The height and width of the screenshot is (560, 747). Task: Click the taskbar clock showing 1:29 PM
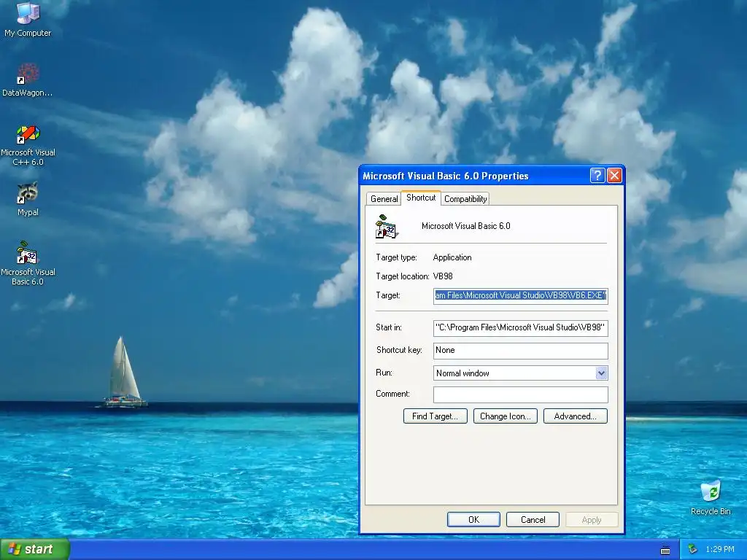click(719, 549)
